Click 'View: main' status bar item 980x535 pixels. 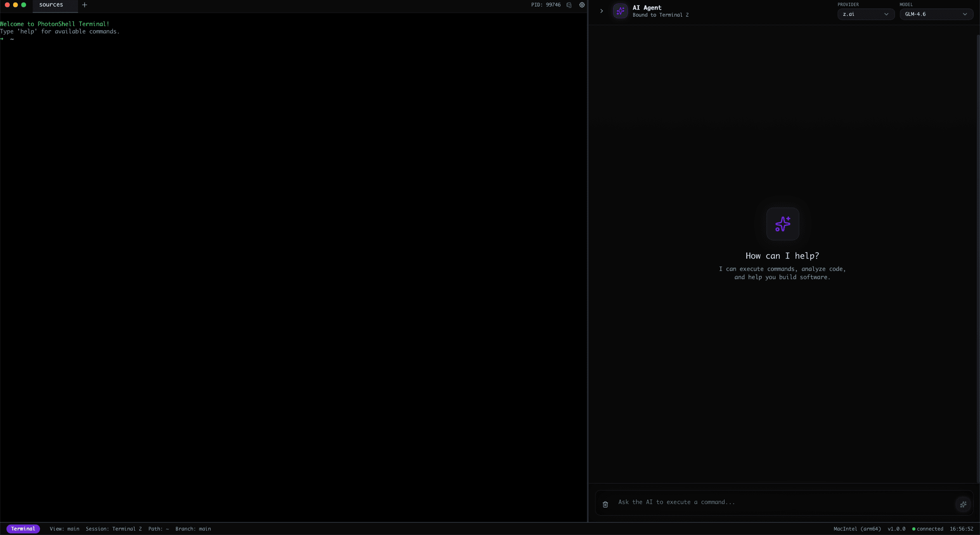(x=64, y=528)
